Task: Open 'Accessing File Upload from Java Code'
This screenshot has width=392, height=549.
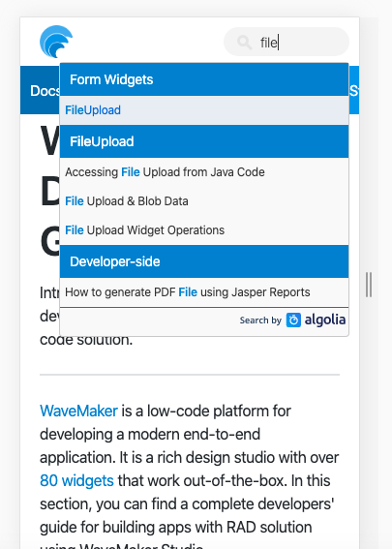Action: click(x=204, y=172)
